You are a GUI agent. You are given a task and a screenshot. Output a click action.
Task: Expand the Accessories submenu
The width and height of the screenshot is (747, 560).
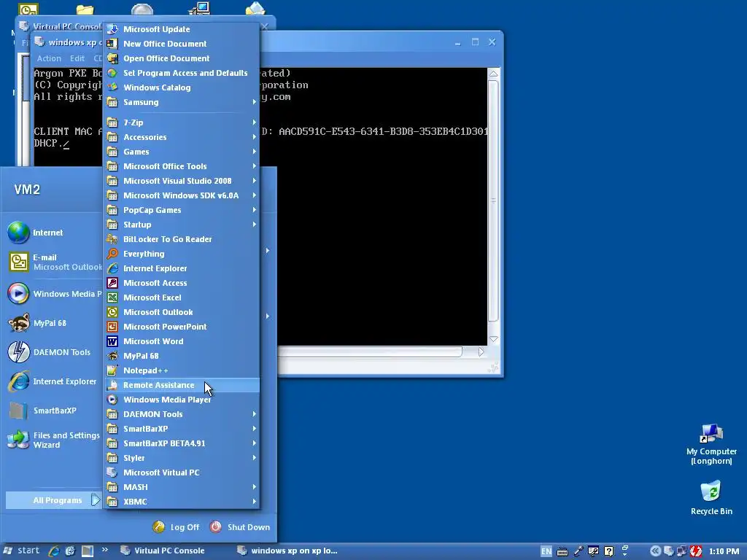tap(182, 137)
